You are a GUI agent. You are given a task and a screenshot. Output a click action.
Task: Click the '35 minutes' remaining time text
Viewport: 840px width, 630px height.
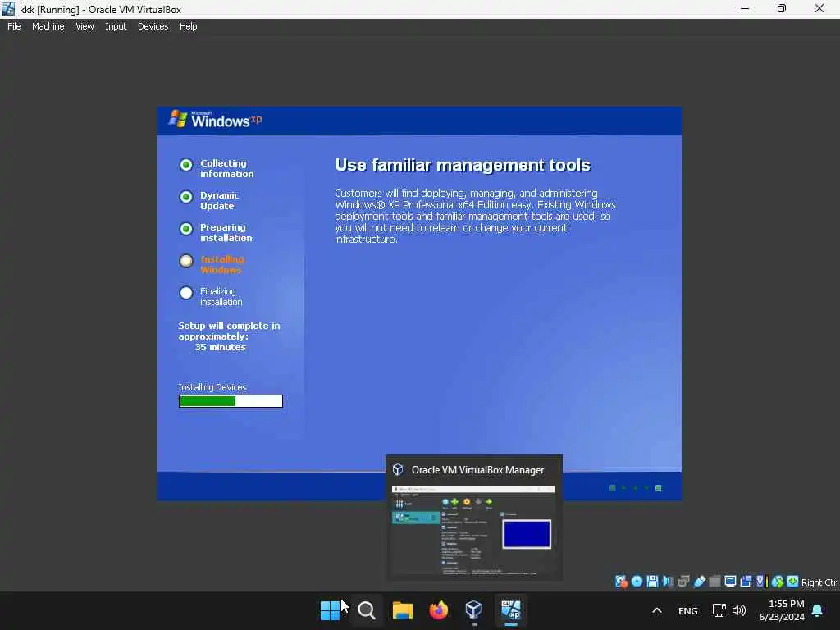[x=220, y=347]
